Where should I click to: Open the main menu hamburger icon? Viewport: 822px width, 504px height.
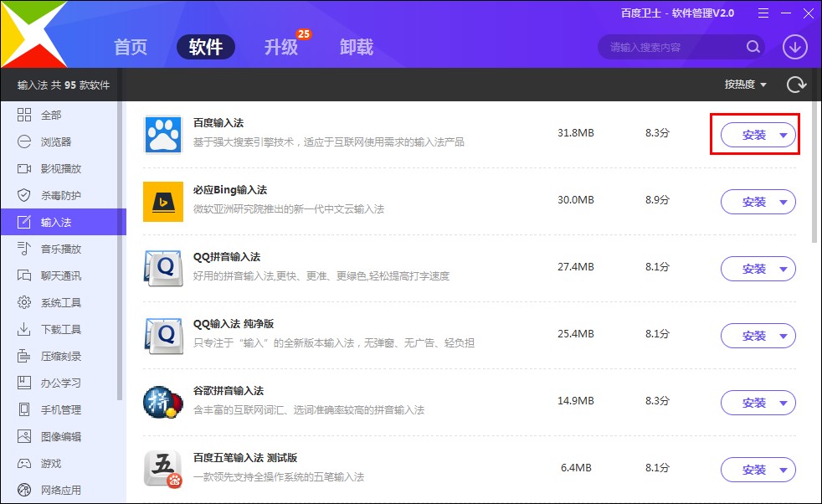tap(763, 13)
